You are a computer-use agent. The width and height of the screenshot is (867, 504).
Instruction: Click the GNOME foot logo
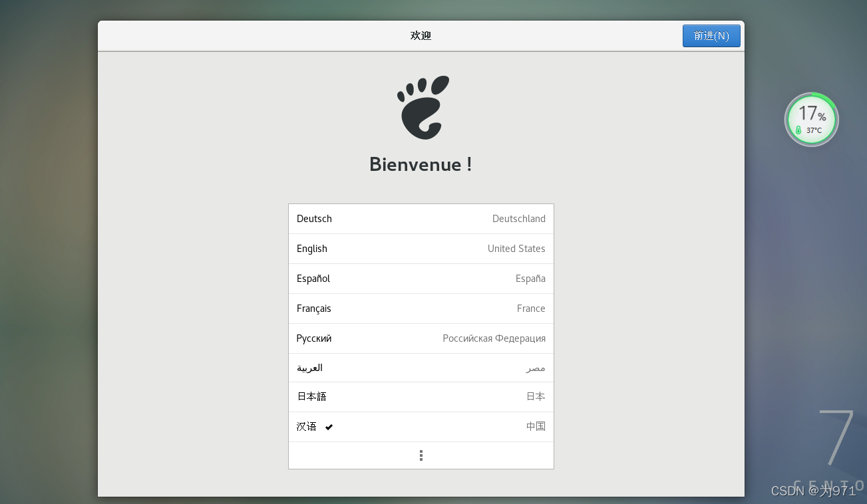[423, 107]
